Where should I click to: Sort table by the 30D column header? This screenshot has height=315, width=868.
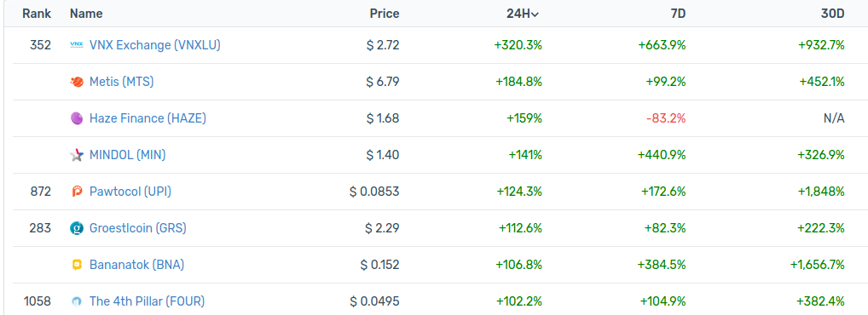834,14
